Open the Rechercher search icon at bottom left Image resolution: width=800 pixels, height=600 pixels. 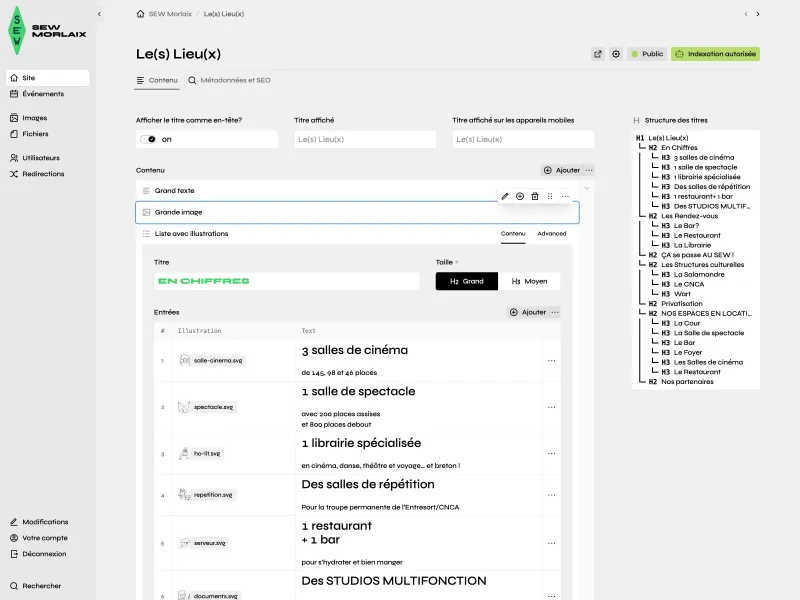point(13,585)
